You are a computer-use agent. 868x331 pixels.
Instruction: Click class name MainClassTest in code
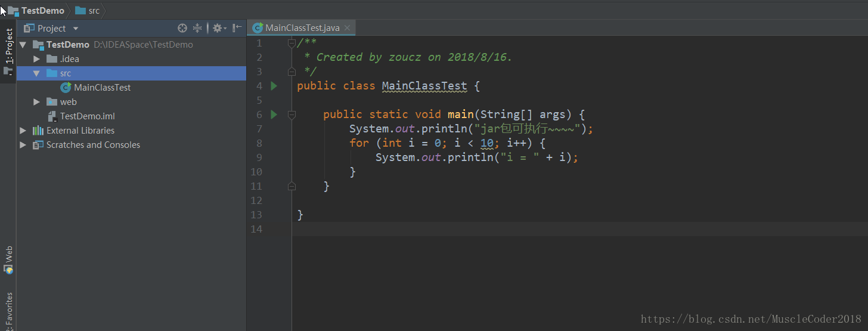[x=424, y=86]
